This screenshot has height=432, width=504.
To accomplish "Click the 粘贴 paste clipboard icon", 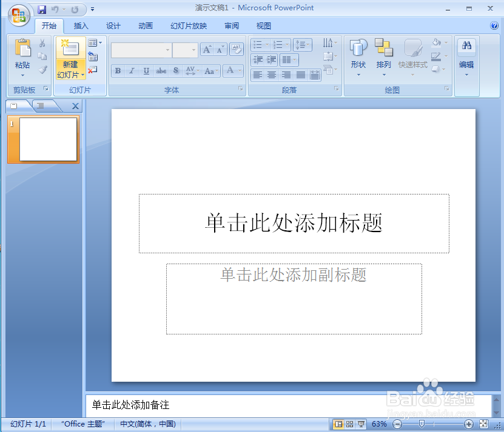I will coord(22,48).
